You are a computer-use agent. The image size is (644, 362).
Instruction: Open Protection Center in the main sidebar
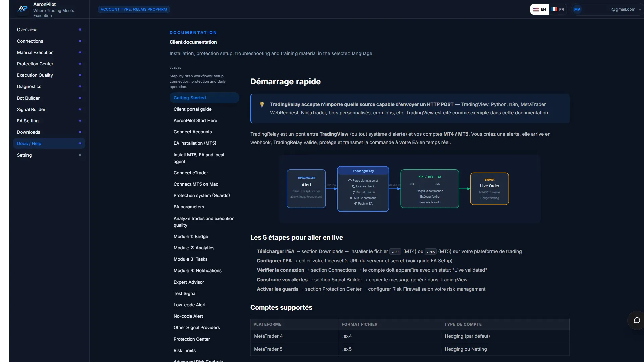coord(49,64)
